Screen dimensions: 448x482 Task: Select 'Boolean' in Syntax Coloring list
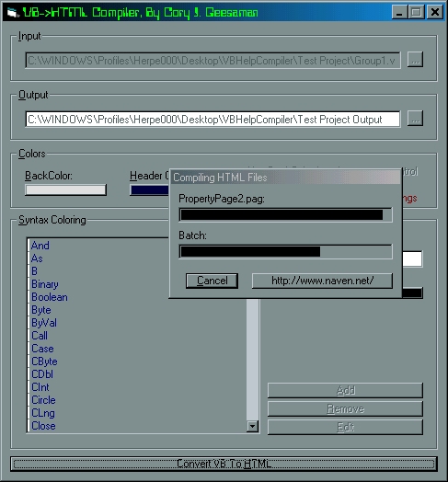point(50,297)
